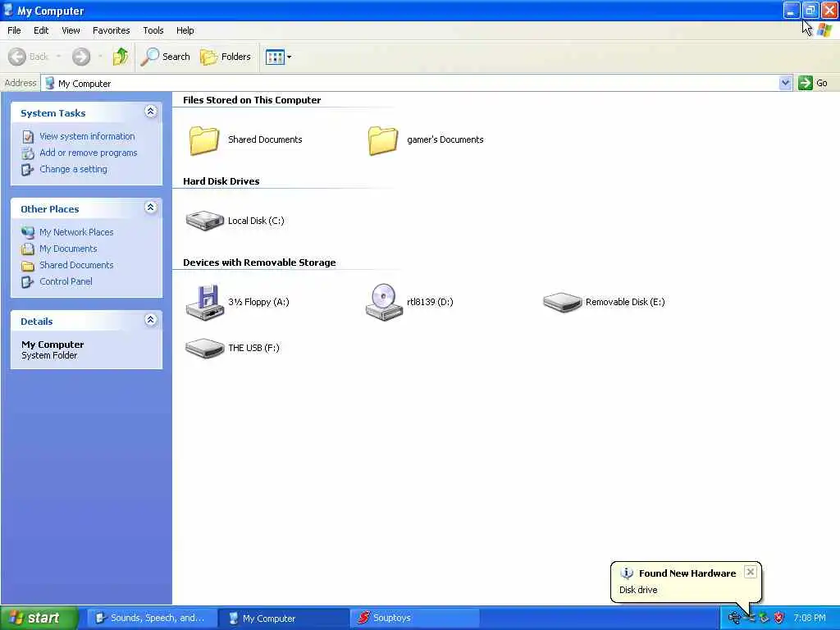Open the Views icon dropdown
Image resolution: width=840 pixels, height=630 pixels.
click(x=279, y=57)
